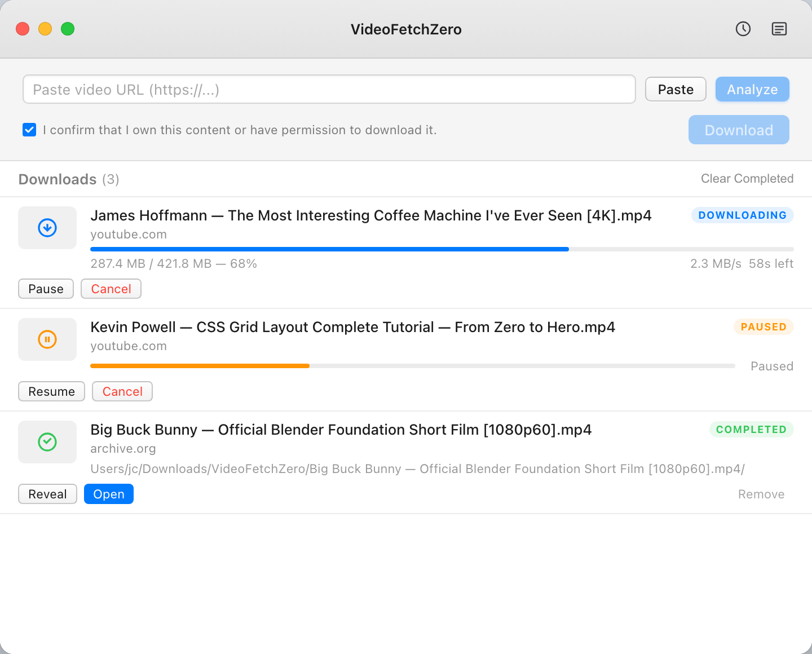Click youtube.com under James Hoffmann title
The height and width of the screenshot is (654, 812).
click(x=129, y=235)
